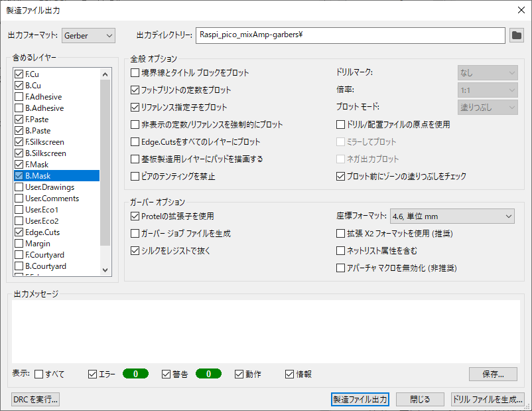
Task: Toggle the 動作 message filter checkbox
Action: point(239,374)
